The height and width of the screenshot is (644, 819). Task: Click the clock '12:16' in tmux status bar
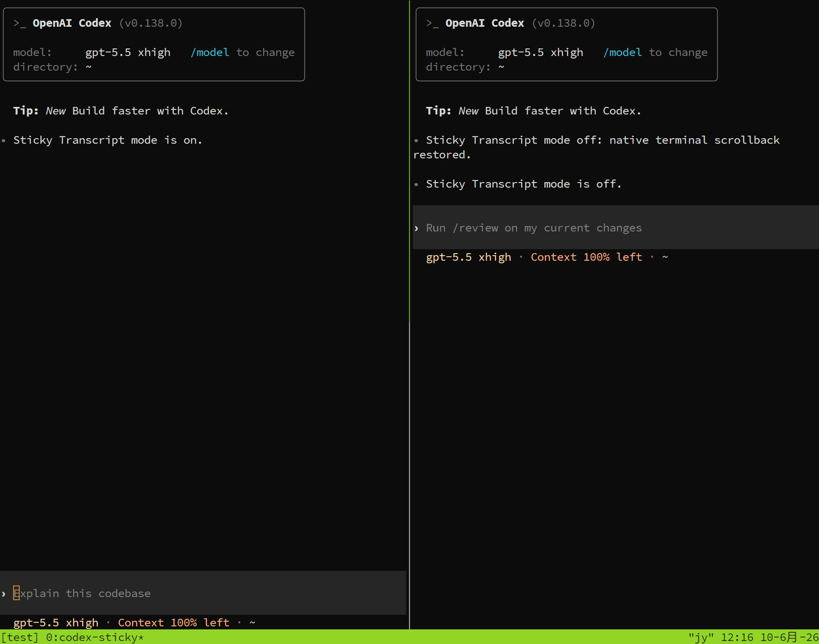coord(737,637)
